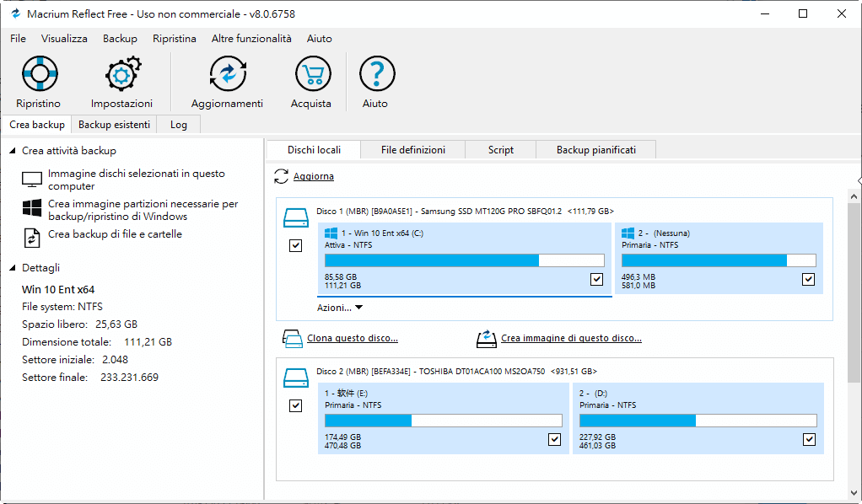Open the Acquista shopping cart icon

click(311, 74)
